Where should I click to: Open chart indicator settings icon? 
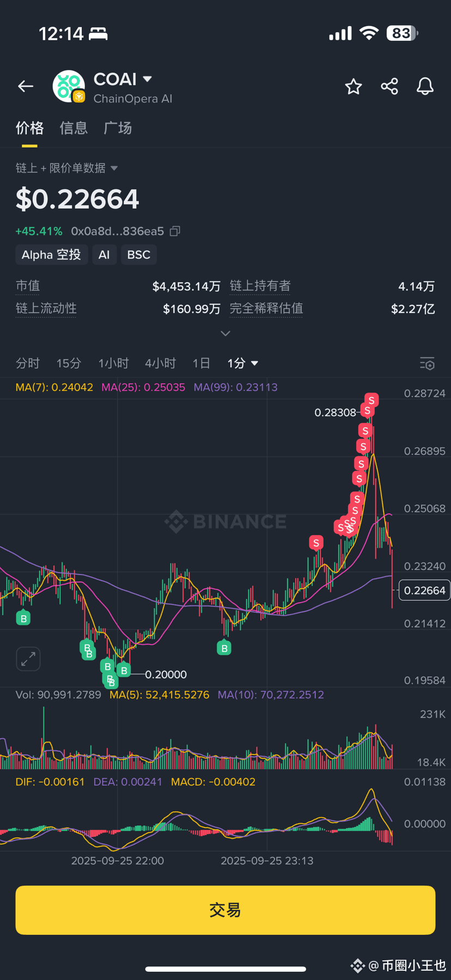click(x=427, y=363)
